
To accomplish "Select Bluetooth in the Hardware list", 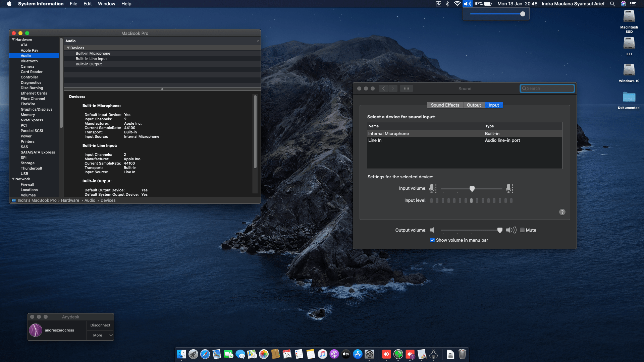I will [29, 61].
